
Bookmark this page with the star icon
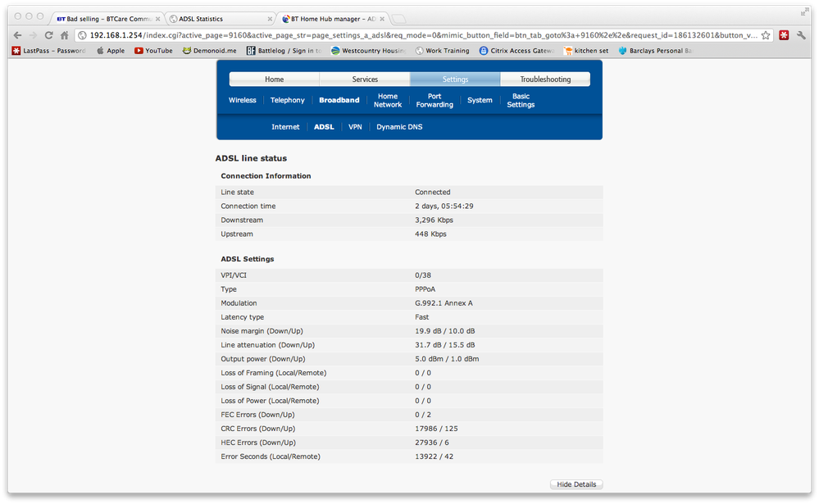click(x=766, y=35)
